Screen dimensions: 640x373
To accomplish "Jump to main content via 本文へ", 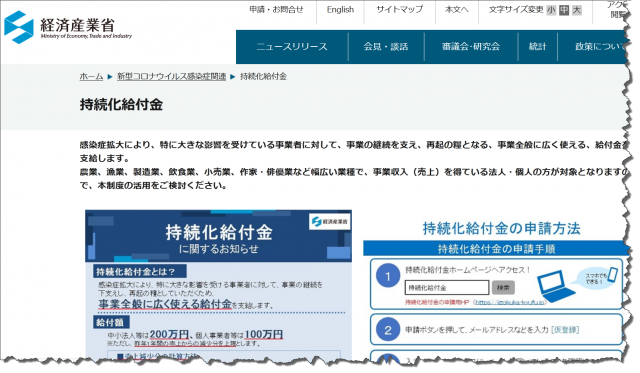I will coord(456,9).
